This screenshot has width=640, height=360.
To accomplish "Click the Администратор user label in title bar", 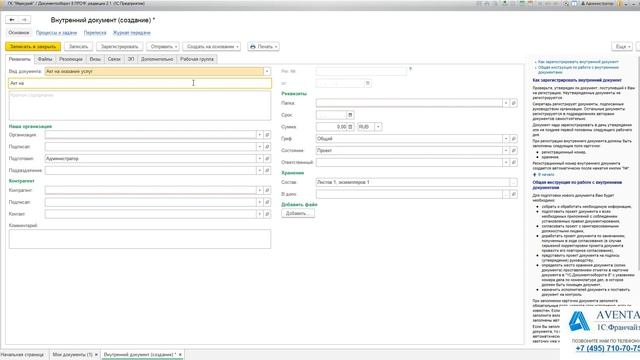I will pyautogui.click(x=598, y=4).
